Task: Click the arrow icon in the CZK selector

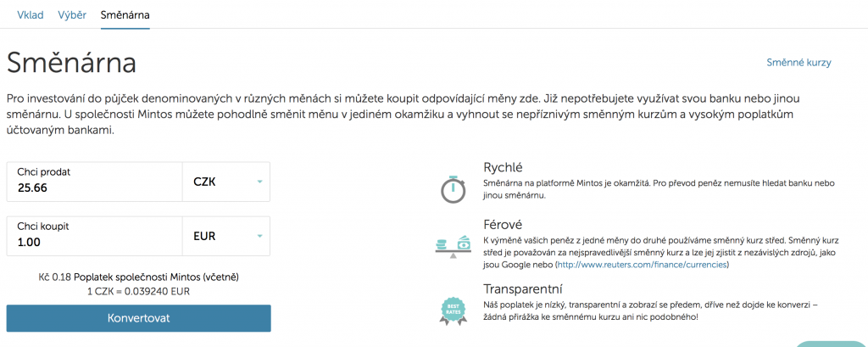Action: 259,182
